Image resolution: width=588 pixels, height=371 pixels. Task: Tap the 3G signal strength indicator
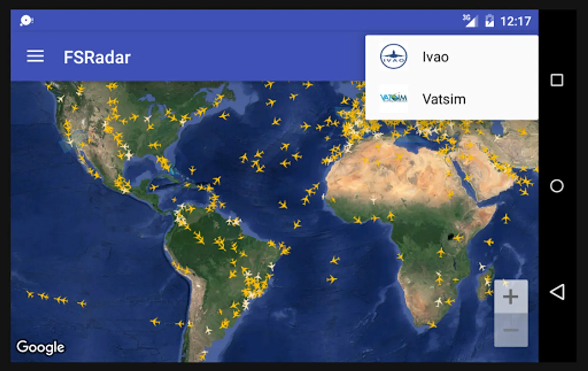pyautogui.click(x=470, y=20)
